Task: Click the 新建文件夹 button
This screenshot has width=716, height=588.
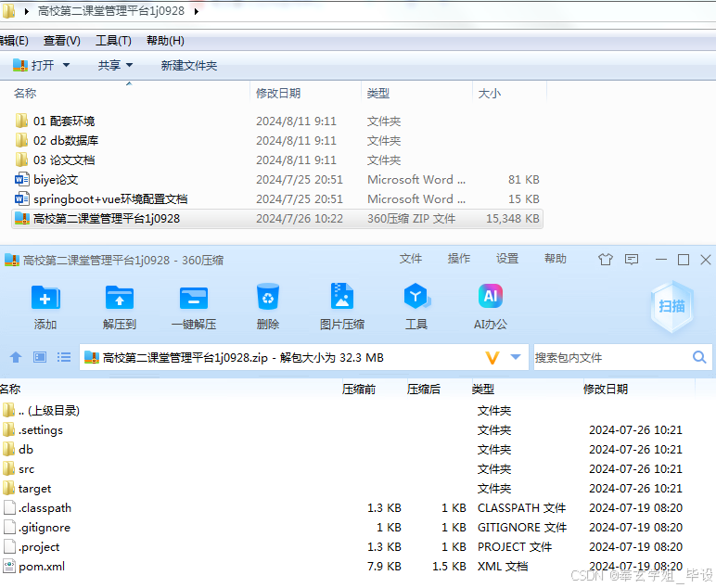Action: click(x=188, y=65)
